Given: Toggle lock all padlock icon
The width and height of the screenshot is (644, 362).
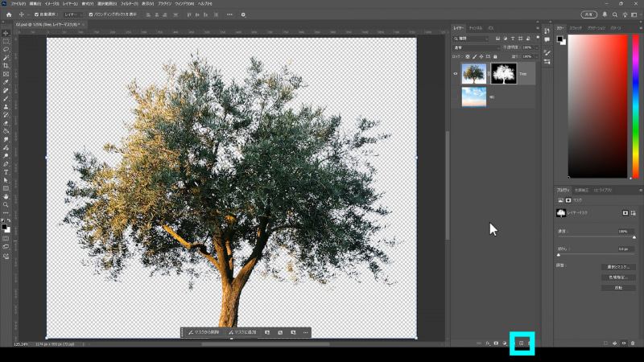Looking at the screenshot, I should (495, 56).
